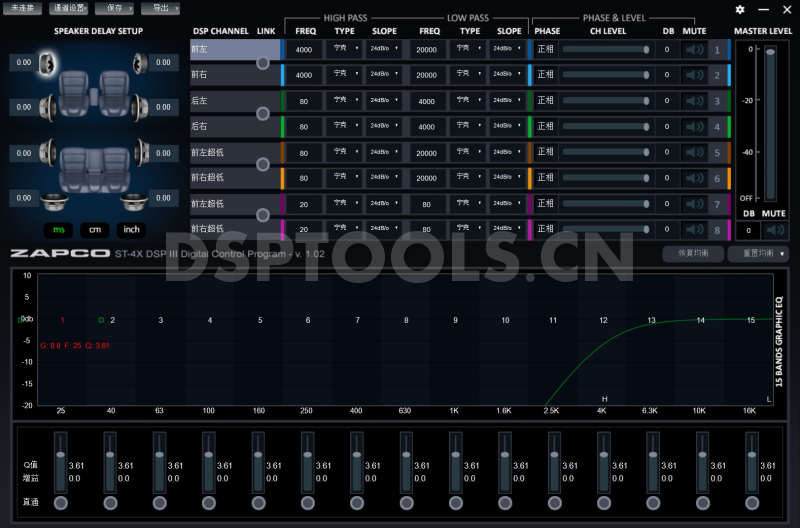Screen dimensions: 800x528
Task: Click the 恢复均衡 button
Action: point(693,254)
